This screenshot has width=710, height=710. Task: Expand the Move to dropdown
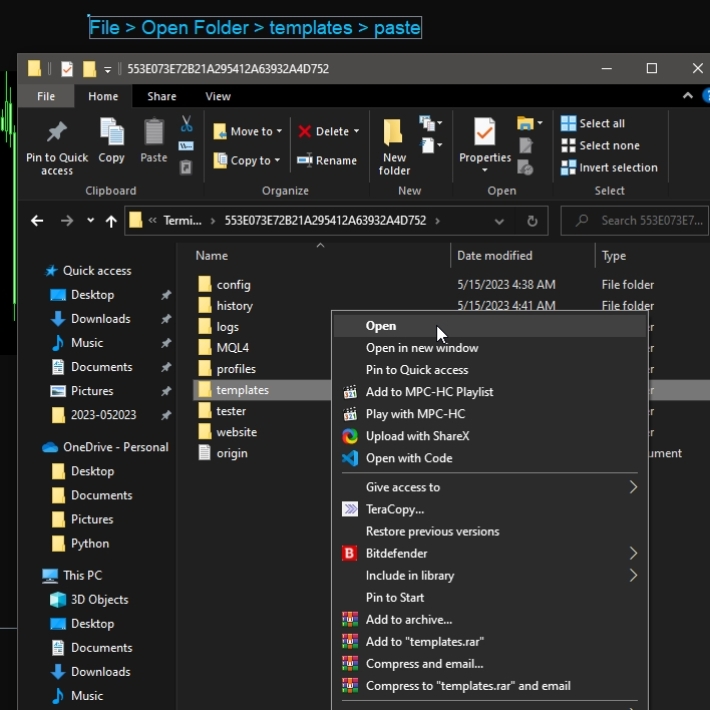tap(279, 132)
